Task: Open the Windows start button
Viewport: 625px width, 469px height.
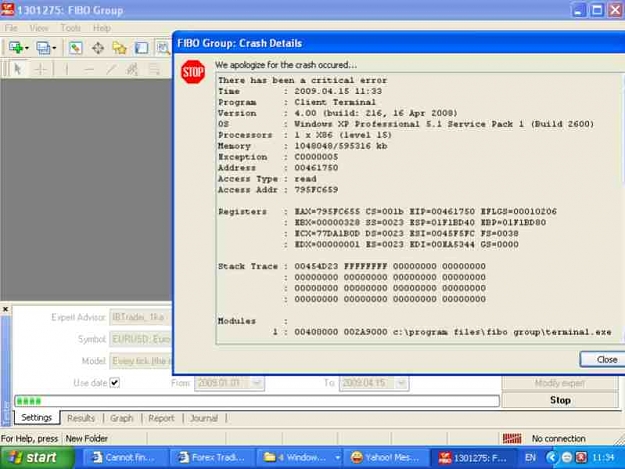Action: tap(37, 457)
